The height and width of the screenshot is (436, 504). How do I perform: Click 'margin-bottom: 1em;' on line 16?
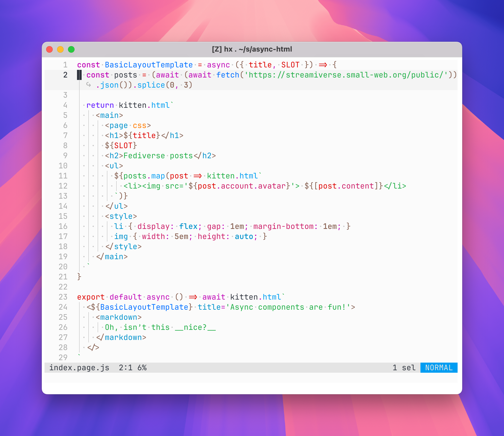point(297,226)
